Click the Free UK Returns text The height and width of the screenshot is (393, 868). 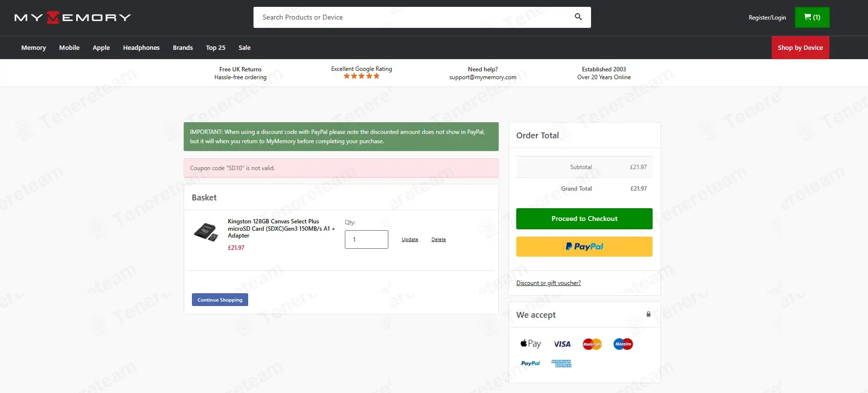tap(240, 69)
